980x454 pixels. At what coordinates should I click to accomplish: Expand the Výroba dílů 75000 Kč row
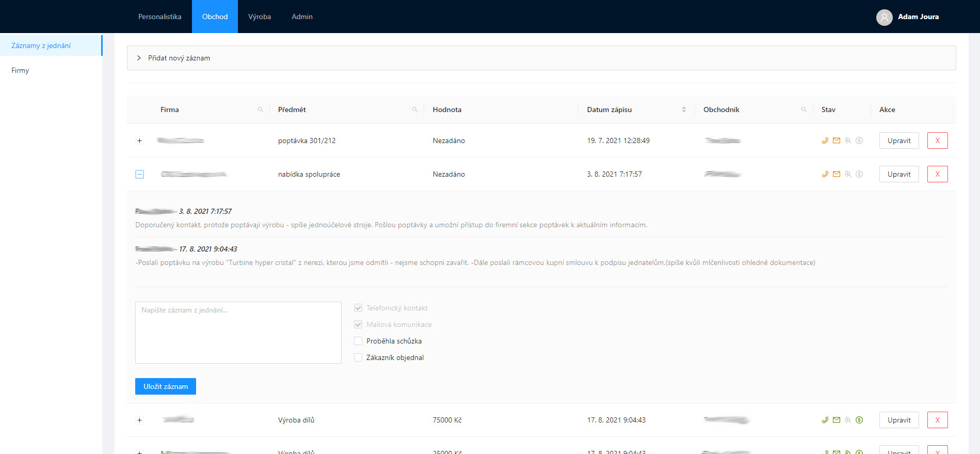point(139,420)
